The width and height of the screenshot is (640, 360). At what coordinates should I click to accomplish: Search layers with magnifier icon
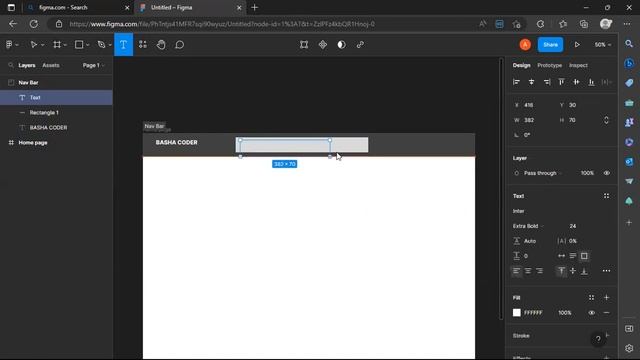pos(11,65)
